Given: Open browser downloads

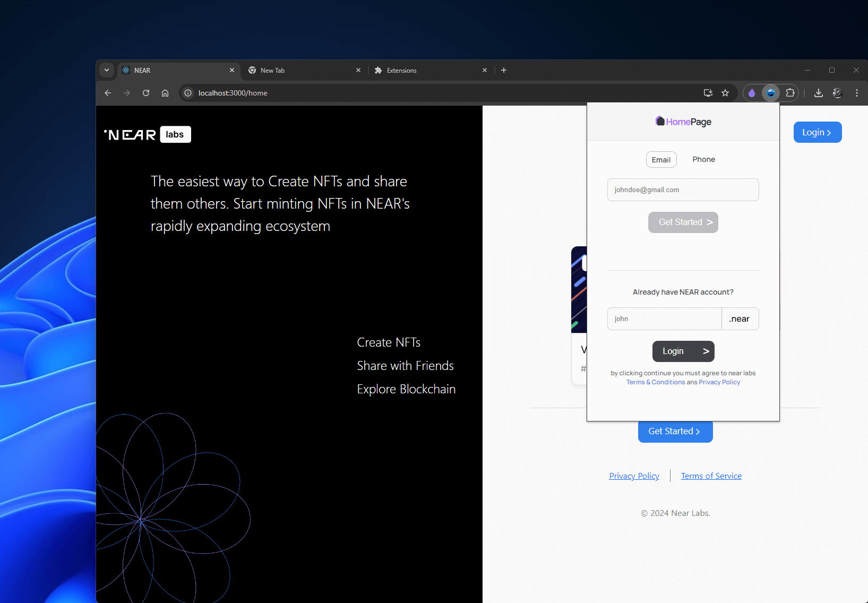Looking at the screenshot, I should click(819, 93).
